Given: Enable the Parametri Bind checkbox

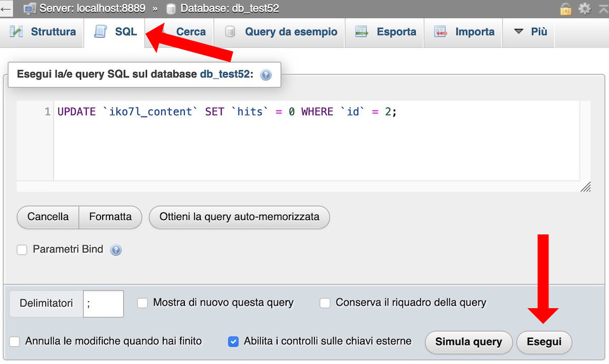Looking at the screenshot, I should (x=22, y=249).
